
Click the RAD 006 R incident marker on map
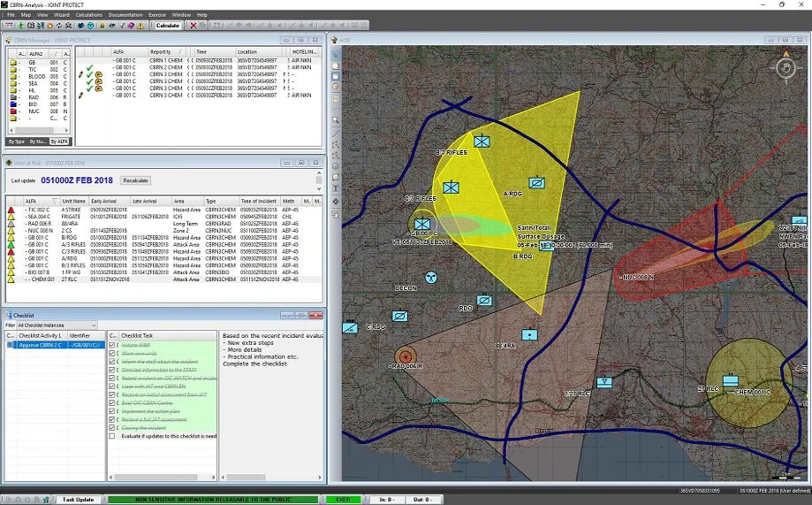click(x=406, y=356)
